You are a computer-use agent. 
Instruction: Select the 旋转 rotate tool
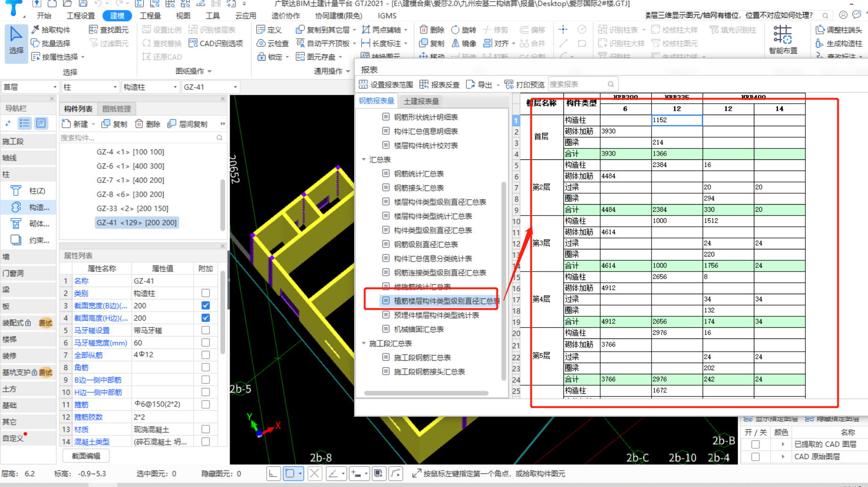coord(464,30)
